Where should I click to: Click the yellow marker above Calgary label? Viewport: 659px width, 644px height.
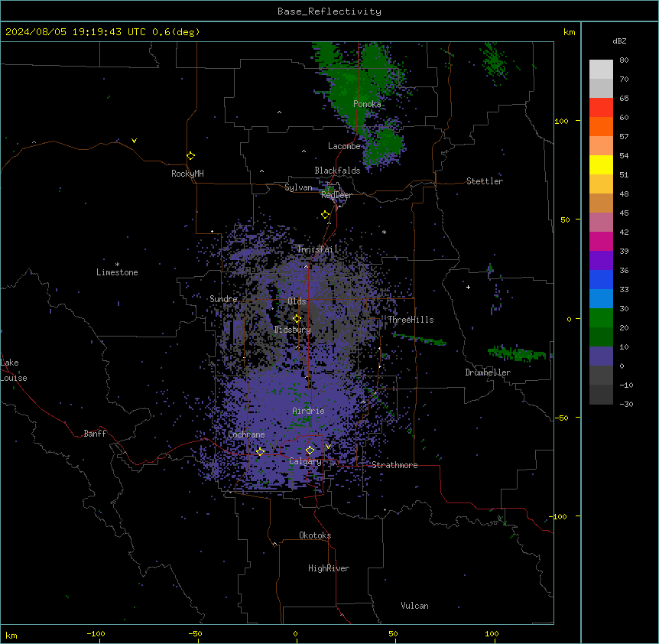coord(310,450)
